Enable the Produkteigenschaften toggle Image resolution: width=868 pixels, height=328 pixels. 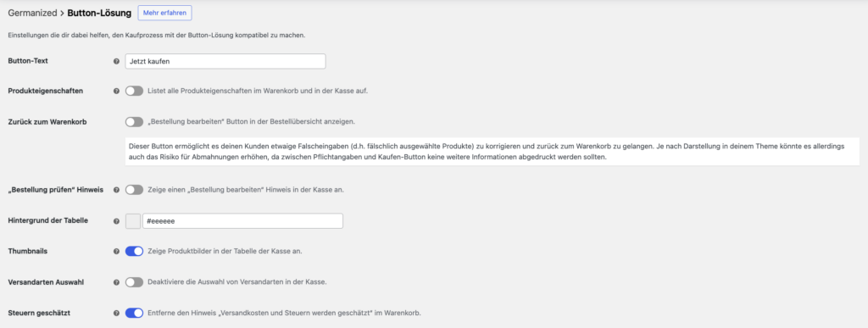134,92
